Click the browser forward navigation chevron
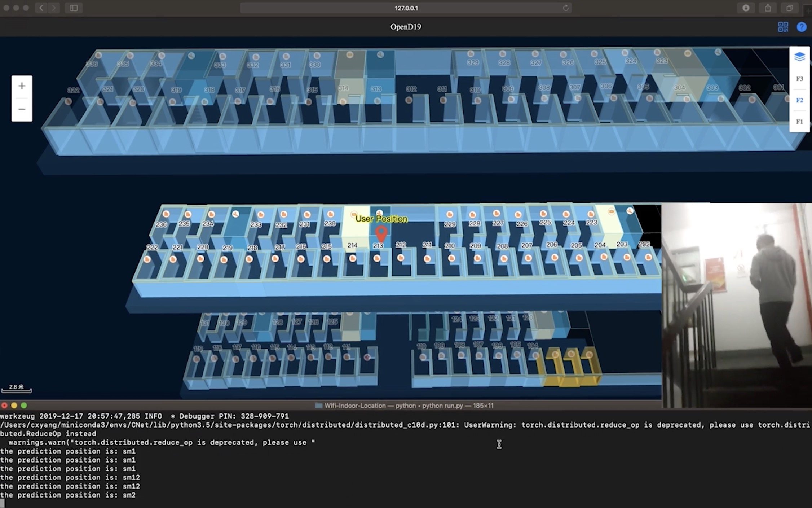 54,8
